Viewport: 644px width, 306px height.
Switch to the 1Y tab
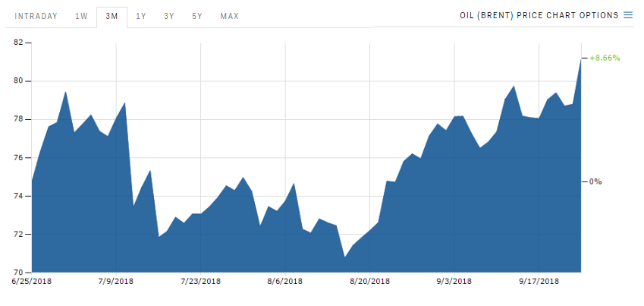[x=141, y=17]
